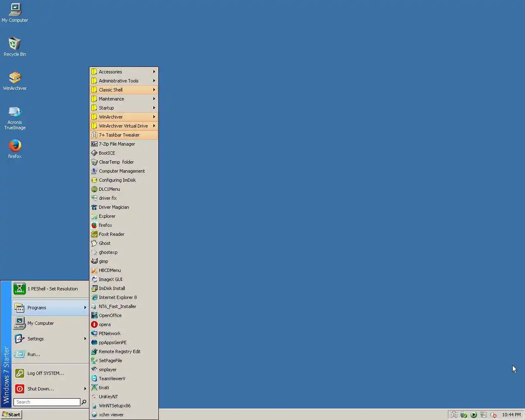Screen dimensions: 525x420
Task: Expand the Accessories submenu
Action: pyautogui.click(x=124, y=72)
